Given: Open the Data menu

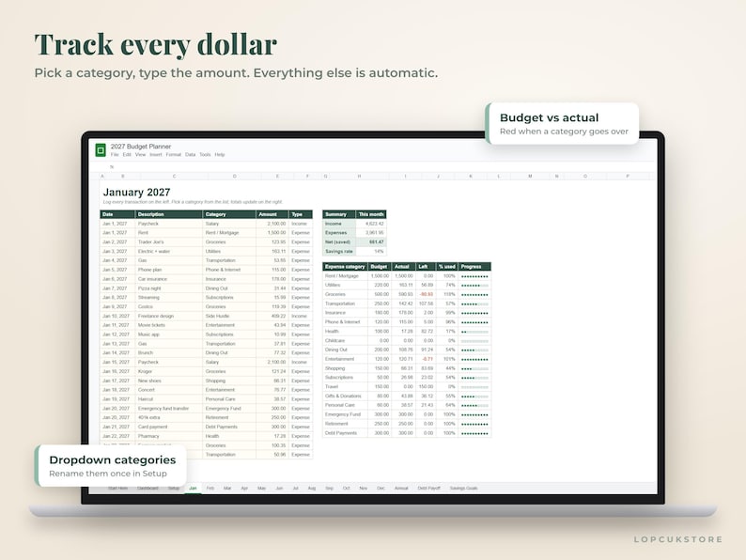Looking at the screenshot, I should (x=191, y=155).
